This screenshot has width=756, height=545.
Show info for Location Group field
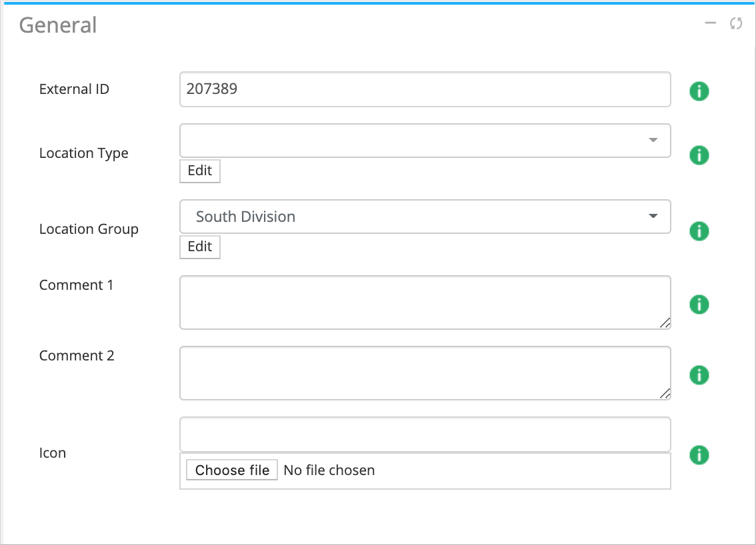click(699, 231)
